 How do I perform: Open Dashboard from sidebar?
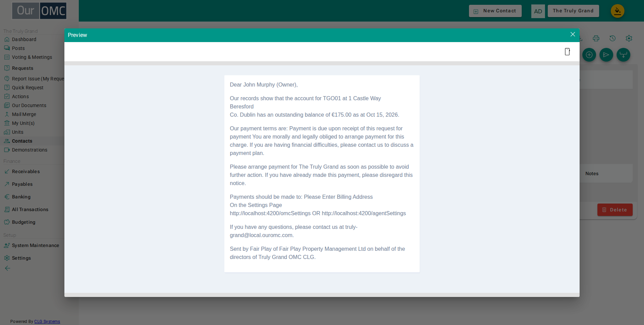(x=24, y=39)
